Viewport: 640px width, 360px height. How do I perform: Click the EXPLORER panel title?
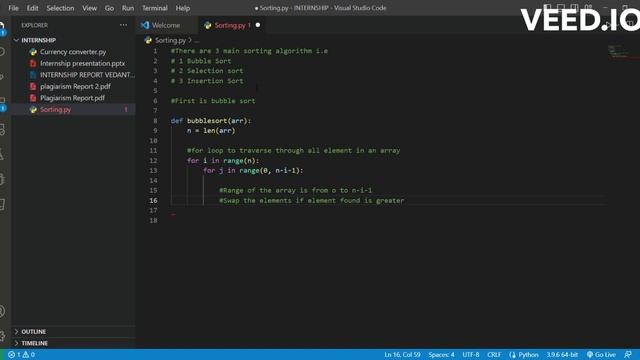(x=35, y=25)
